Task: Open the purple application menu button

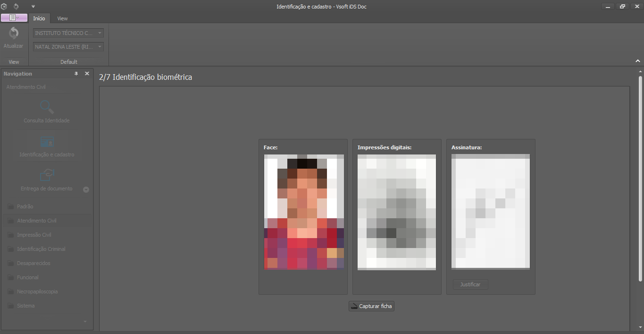Action: (14, 18)
